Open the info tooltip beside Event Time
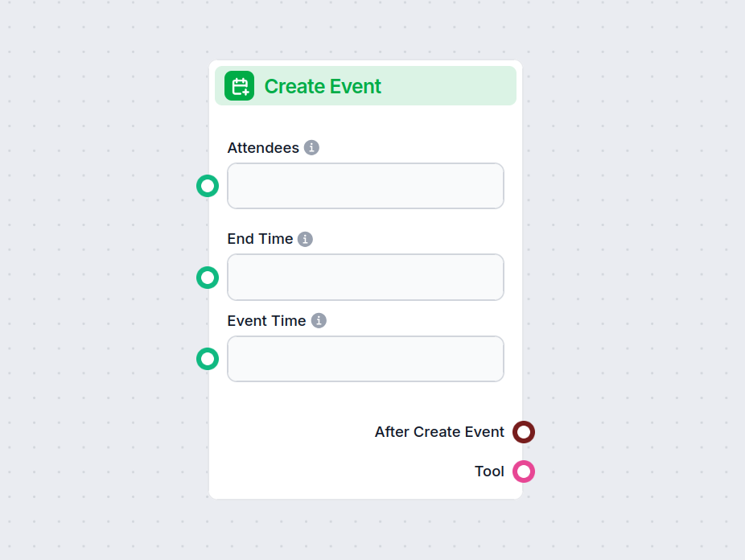 (319, 320)
